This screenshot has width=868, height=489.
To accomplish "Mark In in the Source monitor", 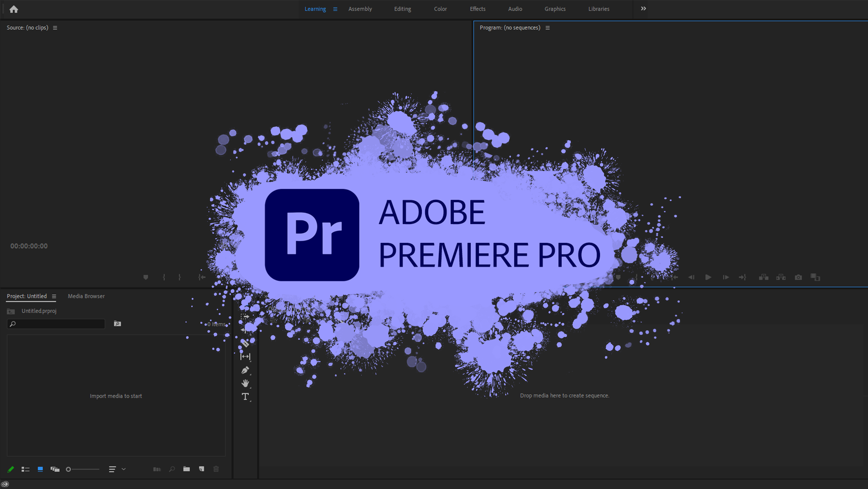I will (164, 277).
